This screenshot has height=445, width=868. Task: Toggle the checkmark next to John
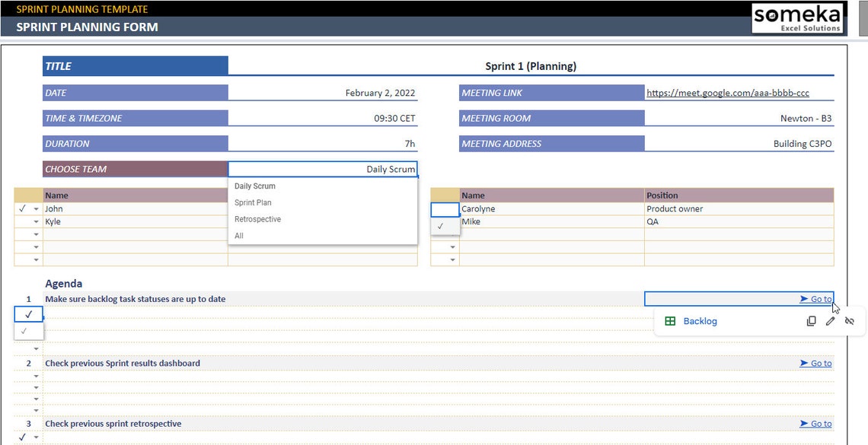tap(22, 208)
